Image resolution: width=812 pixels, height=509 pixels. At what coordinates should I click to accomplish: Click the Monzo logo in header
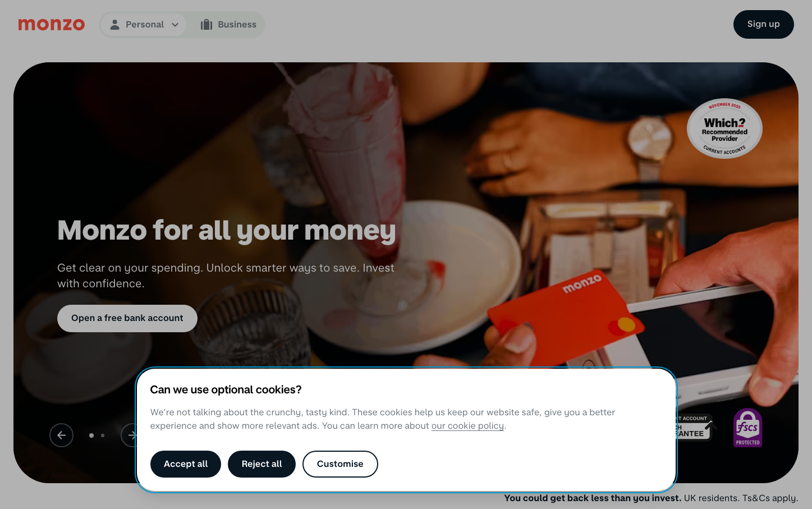[51, 25]
